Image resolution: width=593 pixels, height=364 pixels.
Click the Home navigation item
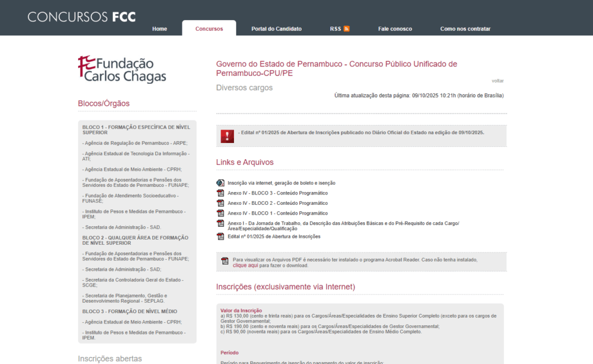[159, 28]
